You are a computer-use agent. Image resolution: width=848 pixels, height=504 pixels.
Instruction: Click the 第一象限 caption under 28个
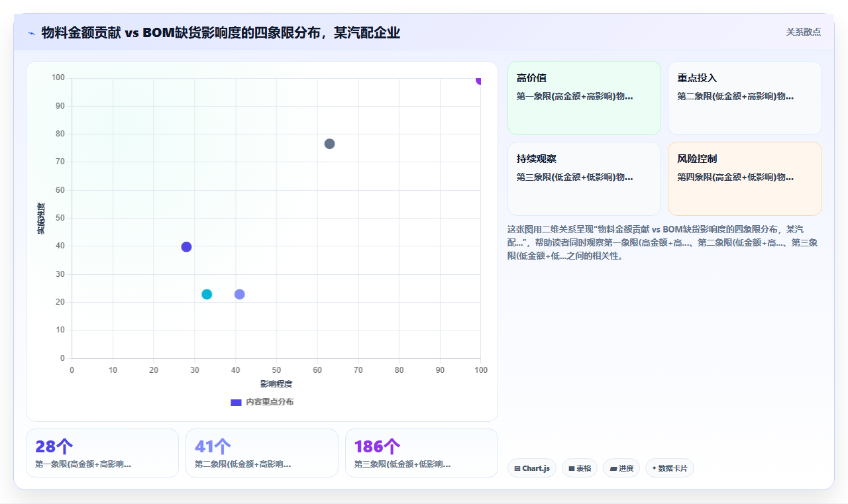click(x=83, y=464)
